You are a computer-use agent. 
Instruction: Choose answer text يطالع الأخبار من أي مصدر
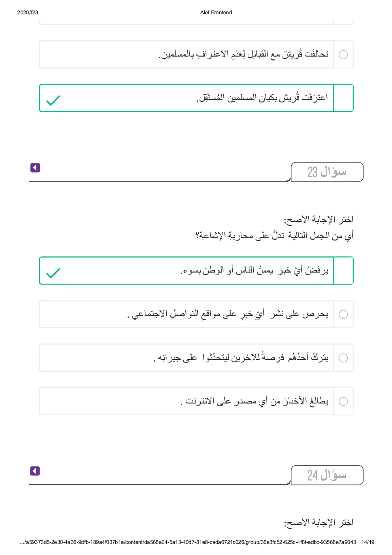254,402
